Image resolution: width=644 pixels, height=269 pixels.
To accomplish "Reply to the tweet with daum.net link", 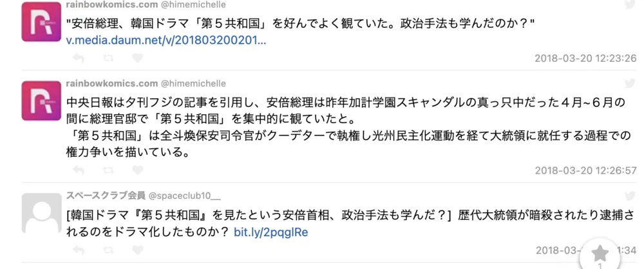I will (79, 58).
